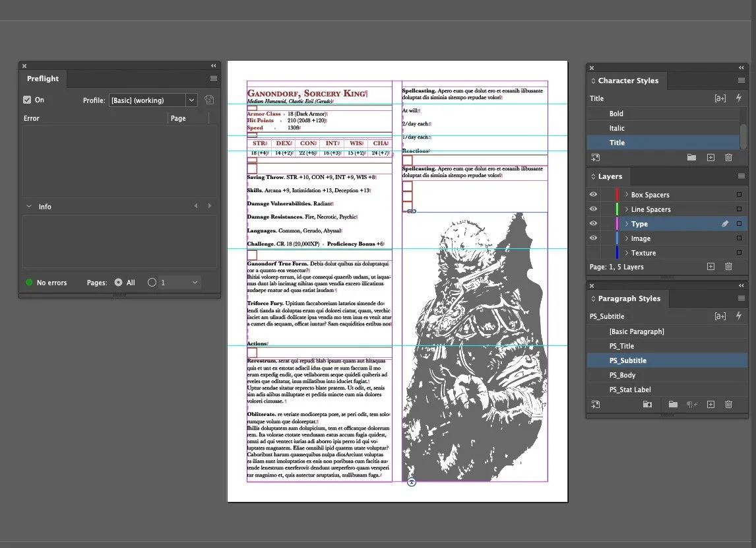
Task: Apply the [Basic Paragraph] style
Action: click(668, 331)
